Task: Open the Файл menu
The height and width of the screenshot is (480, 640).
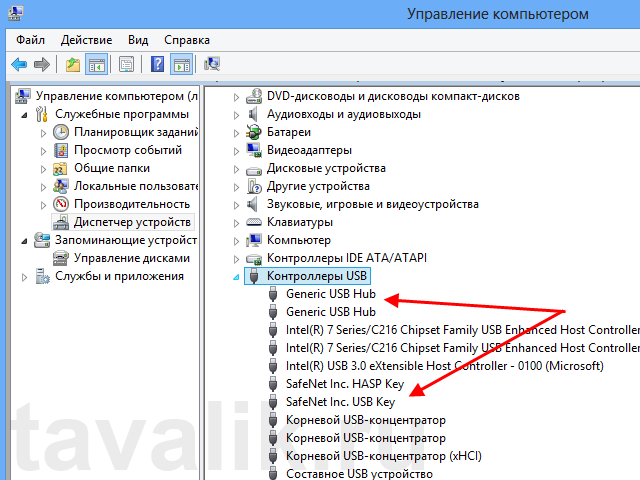Action: (31, 39)
